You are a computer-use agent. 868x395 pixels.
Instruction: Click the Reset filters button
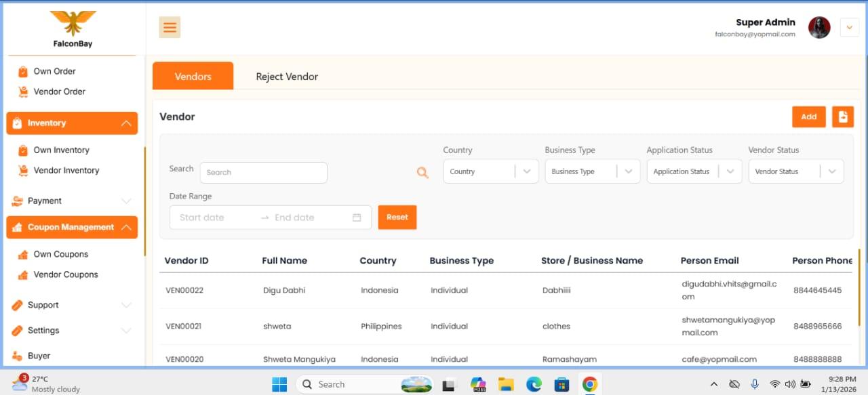397,217
